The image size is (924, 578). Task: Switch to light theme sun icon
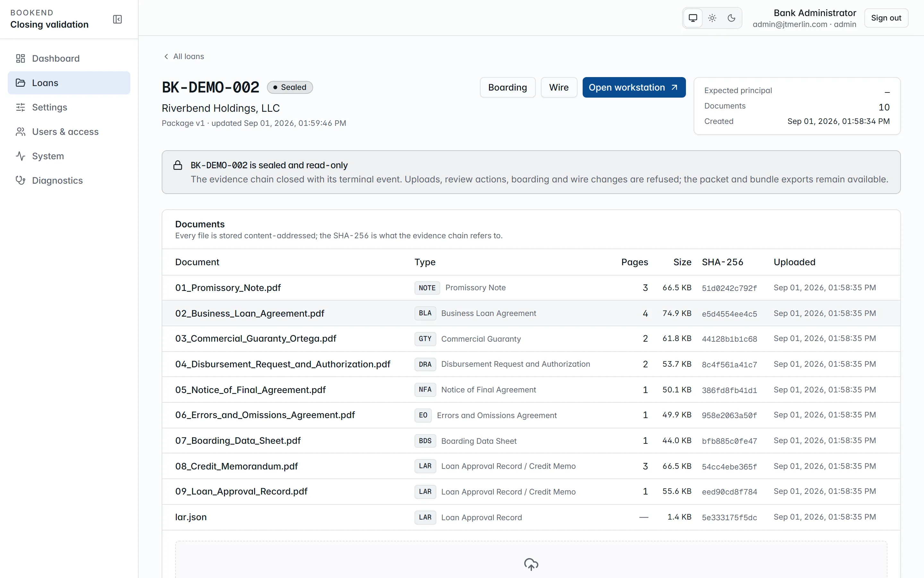click(712, 18)
